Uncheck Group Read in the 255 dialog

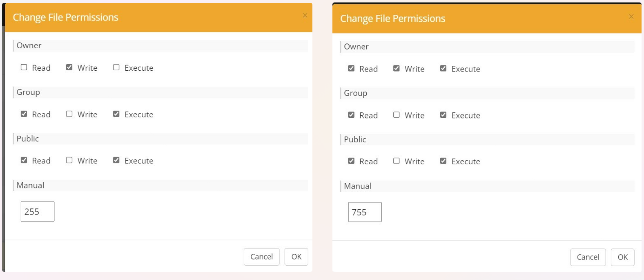coord(24,114)
